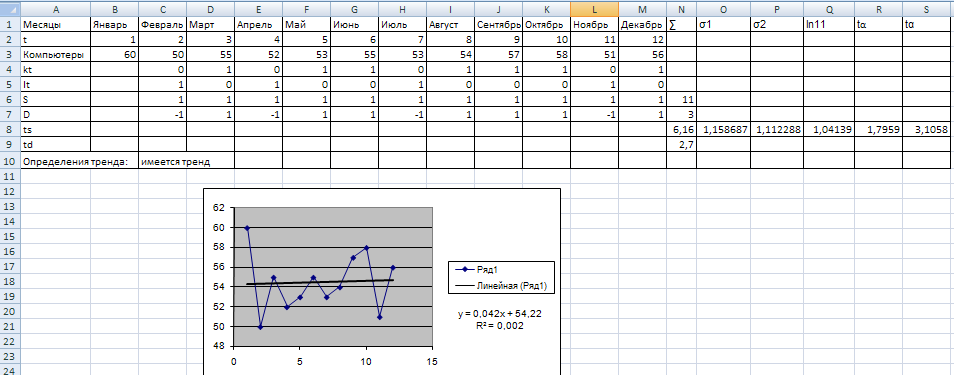The image size is (954, 375).
Task: Select cell with value 3,1058
Action: point(927,129)
